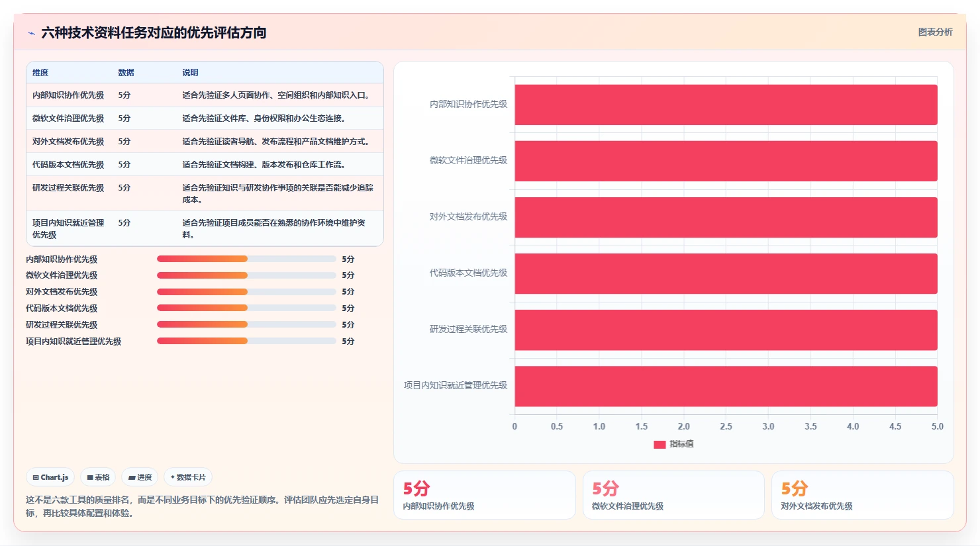The image size is (980, 546).
Task: Click the 研发过程关联优先级 progress bar
Action: pos(246,324)
